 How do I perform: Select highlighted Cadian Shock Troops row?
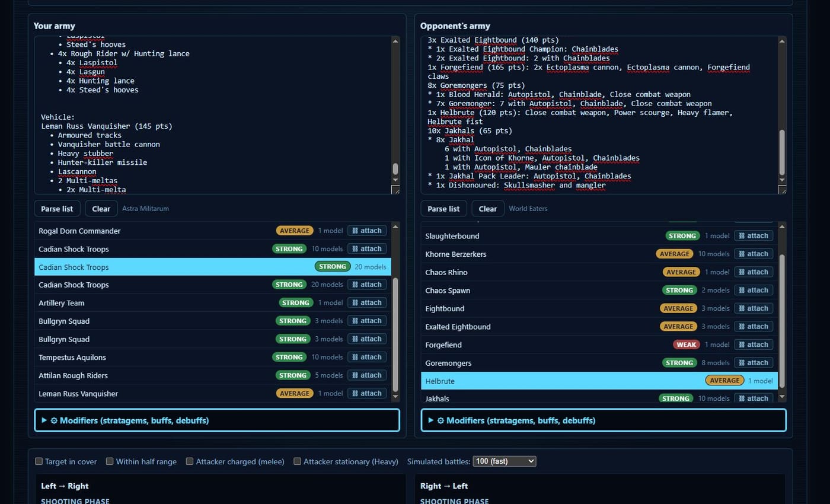pos(213,267)
